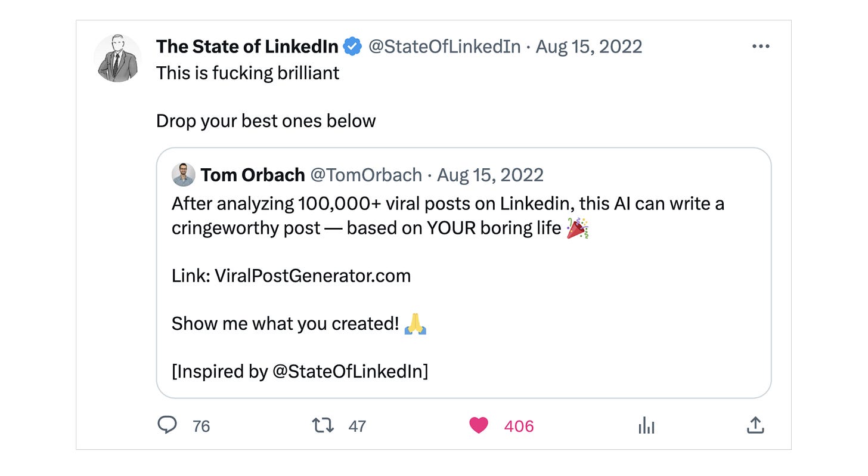Click Tom Orbach's small avatar

click(x=183, y=175)
